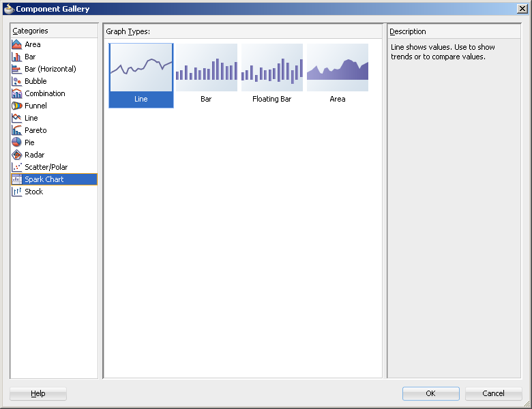
Task: Close the Component Gallery window
Action: coord(522,9)
